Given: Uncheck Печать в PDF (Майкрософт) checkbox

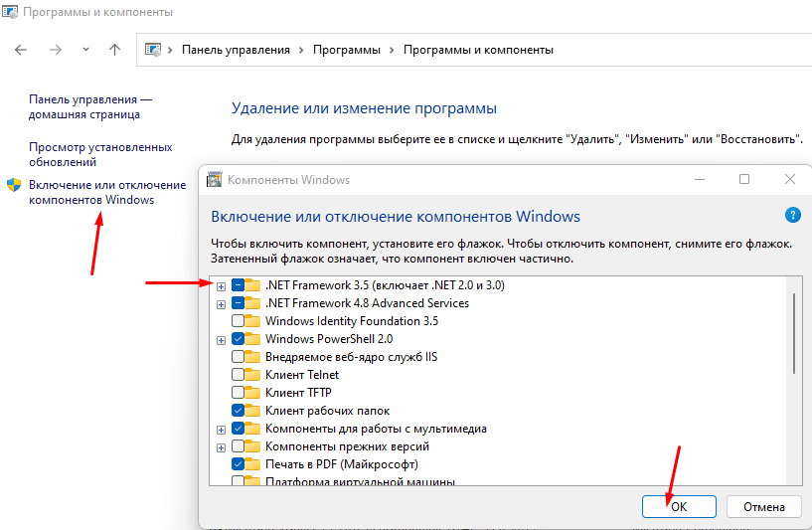Looking at the screenshot, I should point(238,464).
